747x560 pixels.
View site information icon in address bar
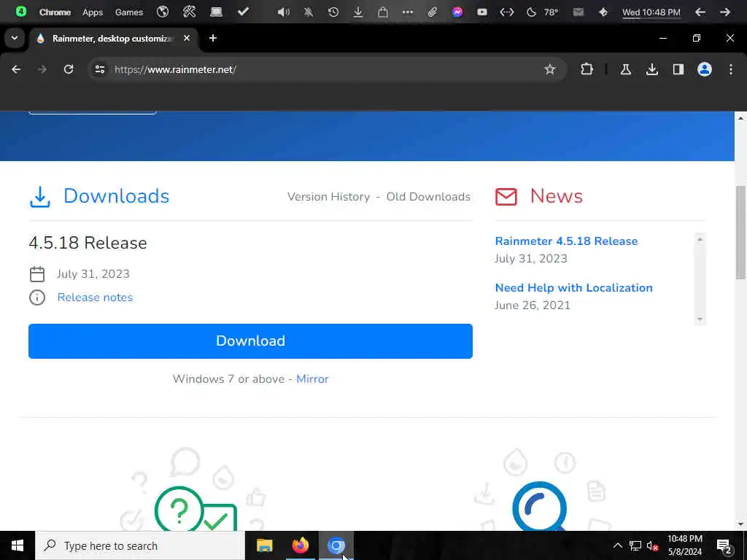pyautogui.click(x=99, y=69)
